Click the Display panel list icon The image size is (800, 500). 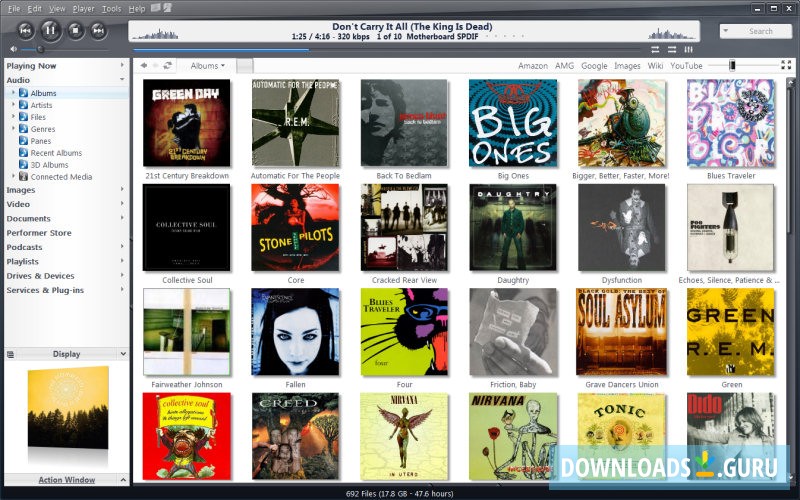coord(10,354)
